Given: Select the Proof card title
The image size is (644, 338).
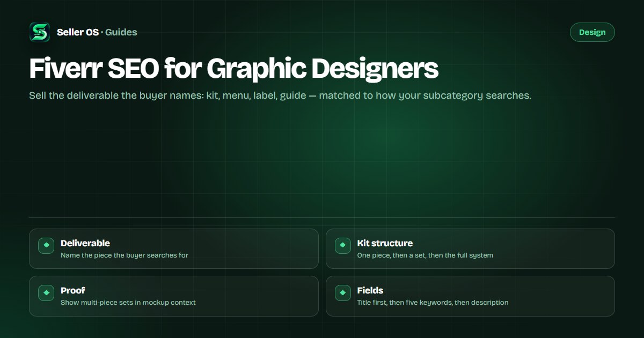Looking at the screenshot, I should (x=73, y=290).
